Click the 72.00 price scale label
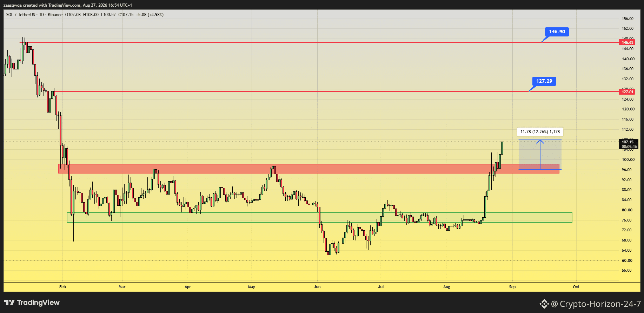Viewport: 644px width, 313px height. 627,230
